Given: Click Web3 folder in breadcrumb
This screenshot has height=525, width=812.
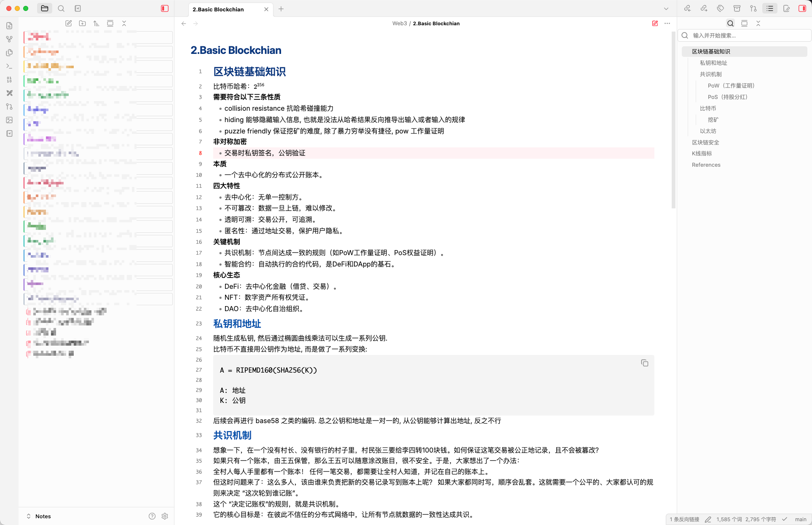Looking at the screenshot, I should tap(399, 24).
